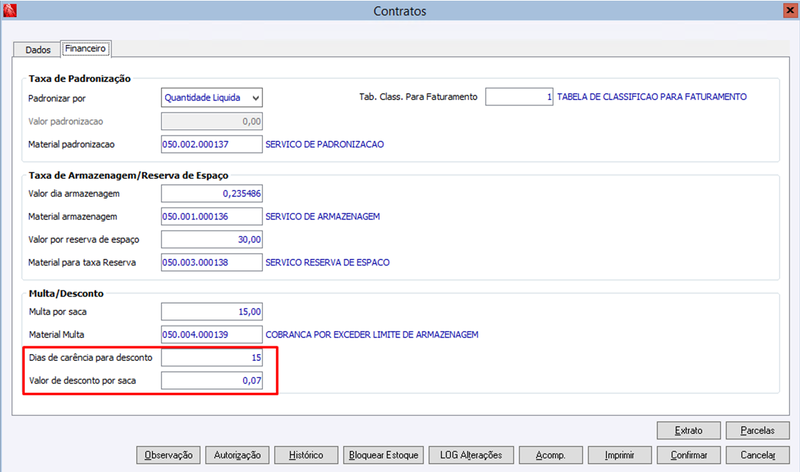Click the Material Multa code field
This screenshot has height=472, width=800.
click(212, 335)
